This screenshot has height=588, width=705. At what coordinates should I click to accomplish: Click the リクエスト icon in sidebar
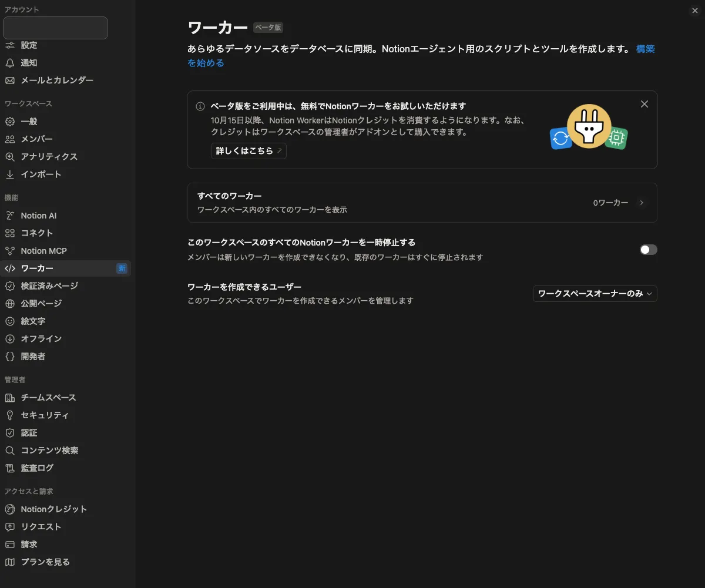click(x=10, y=527)
